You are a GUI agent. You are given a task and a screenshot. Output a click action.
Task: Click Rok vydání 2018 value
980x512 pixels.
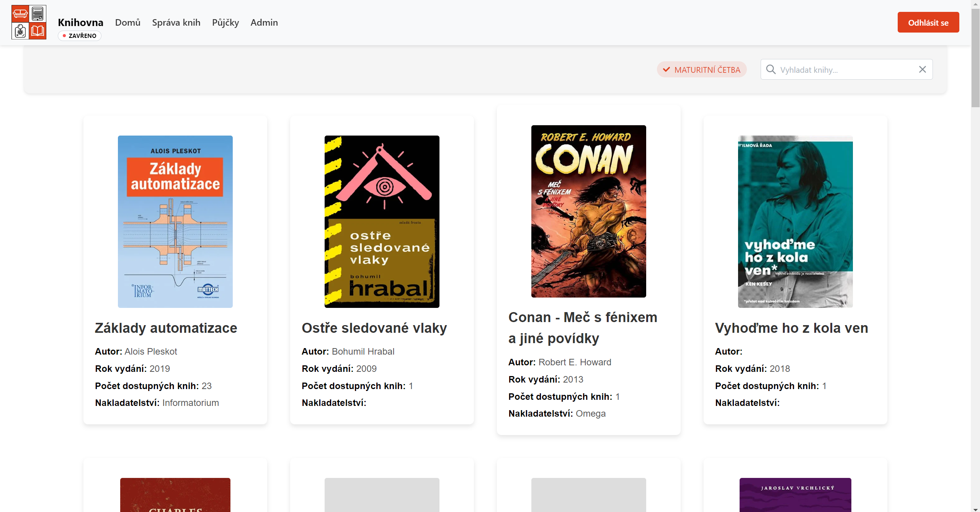coord(780,369)
